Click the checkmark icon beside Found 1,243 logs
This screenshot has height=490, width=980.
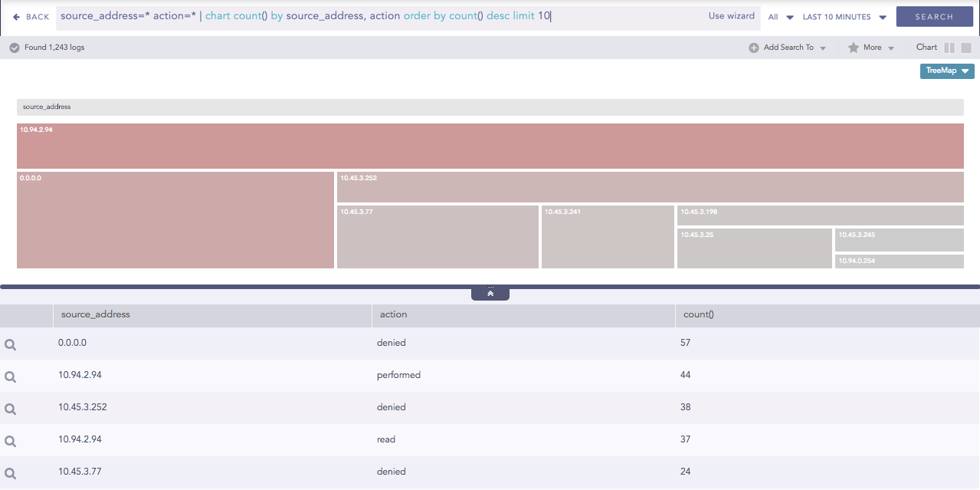(x=14, y=47)
